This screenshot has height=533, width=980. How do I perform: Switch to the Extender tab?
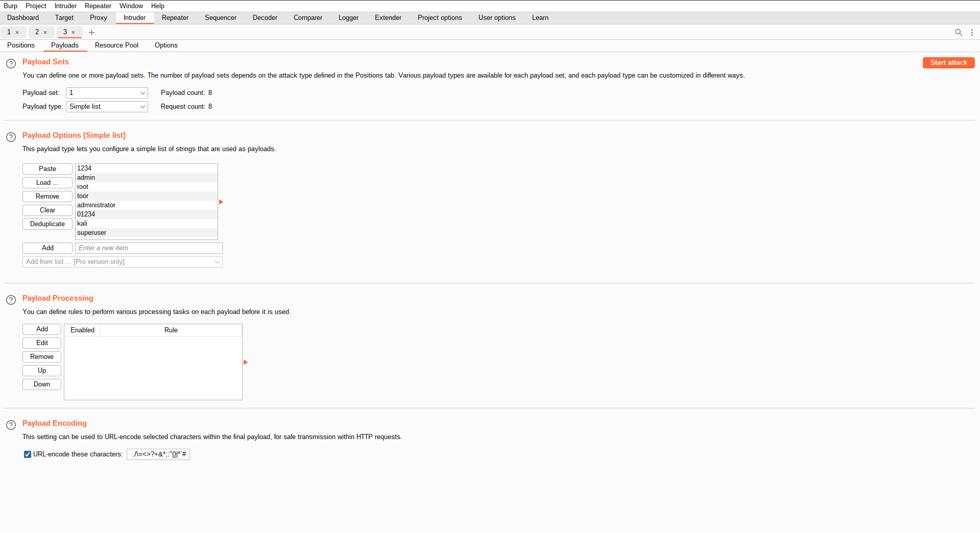[388, 18]
